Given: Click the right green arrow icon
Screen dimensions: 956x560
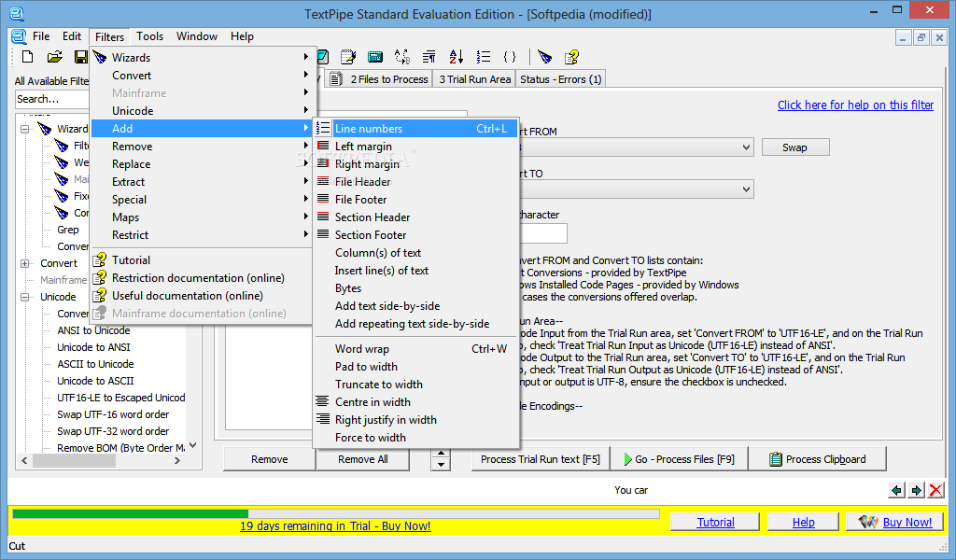Looking at the screenshot, I should [x=917, y=490].
